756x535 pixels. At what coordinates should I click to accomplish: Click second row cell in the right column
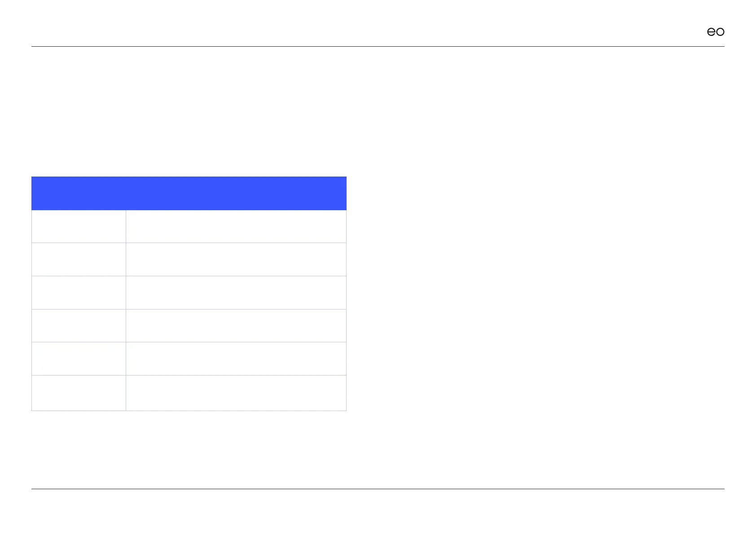click(x=236, y=259)
